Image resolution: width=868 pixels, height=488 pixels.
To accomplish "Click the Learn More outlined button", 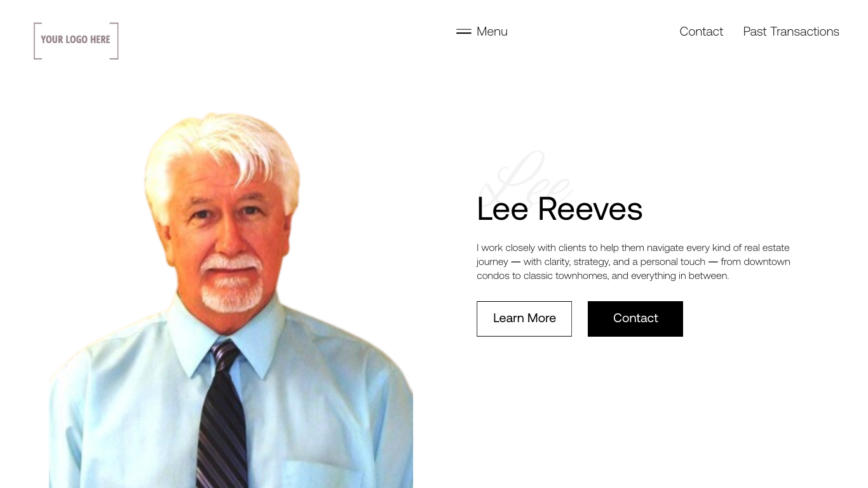I will (524, 319).
